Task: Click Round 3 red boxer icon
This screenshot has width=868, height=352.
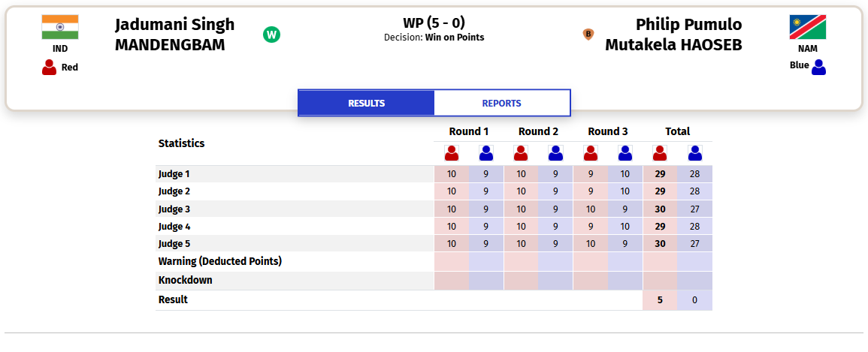Action: click(x=591, y=153)
